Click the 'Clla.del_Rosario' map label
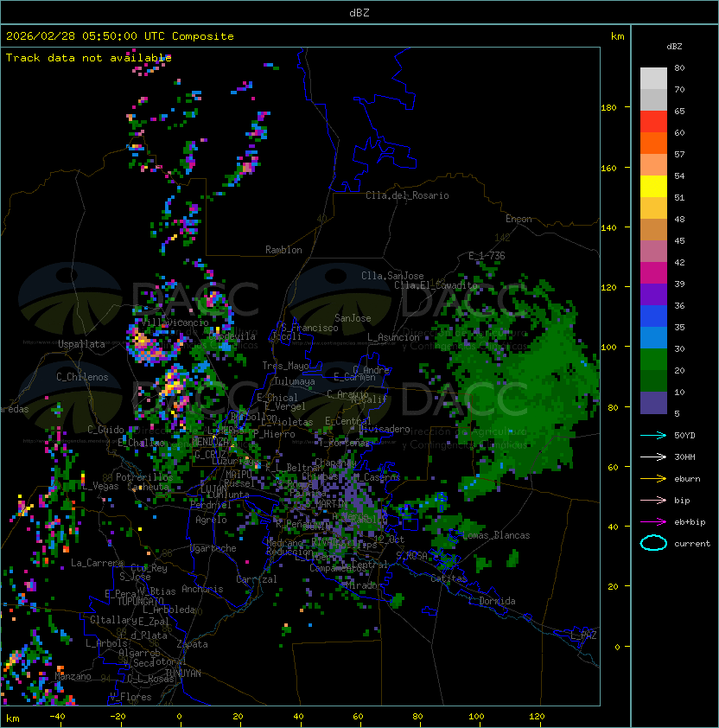Viewport: 719px width, 728px height. click(407, 195)
